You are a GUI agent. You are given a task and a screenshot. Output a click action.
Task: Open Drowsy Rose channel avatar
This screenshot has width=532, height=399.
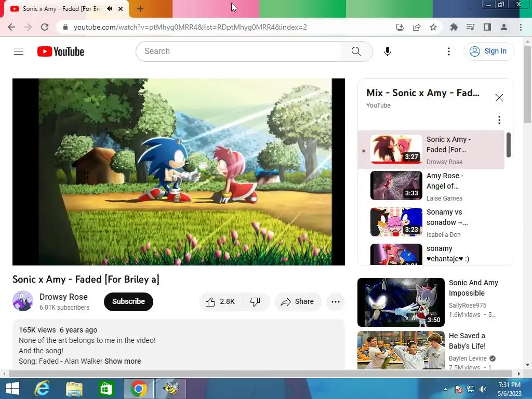coord(23,301)
